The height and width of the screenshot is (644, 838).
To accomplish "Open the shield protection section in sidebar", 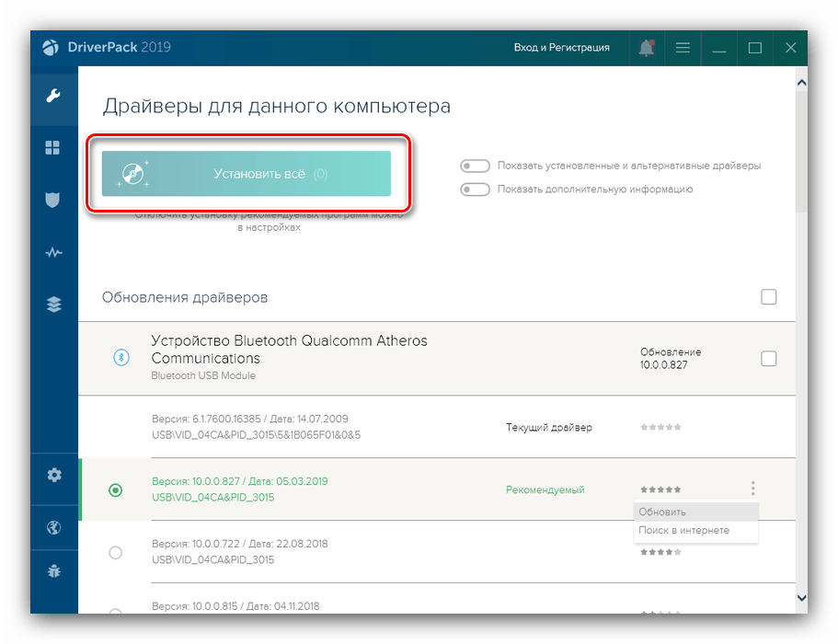I will [54, 201].
